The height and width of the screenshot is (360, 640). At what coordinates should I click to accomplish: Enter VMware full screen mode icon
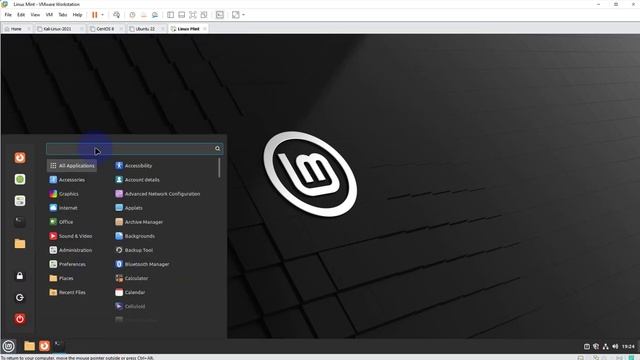pos(193,15)
